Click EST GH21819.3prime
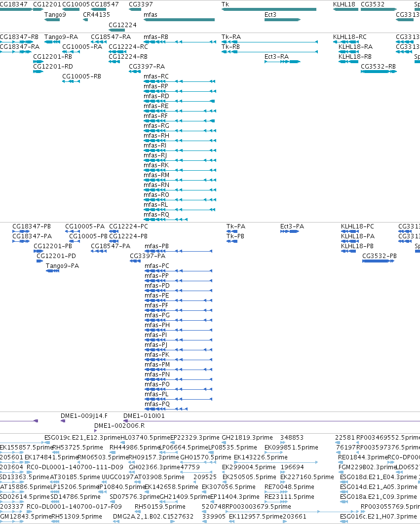The height and width of the screenshot is (524, 420). (x=247, y=438)
